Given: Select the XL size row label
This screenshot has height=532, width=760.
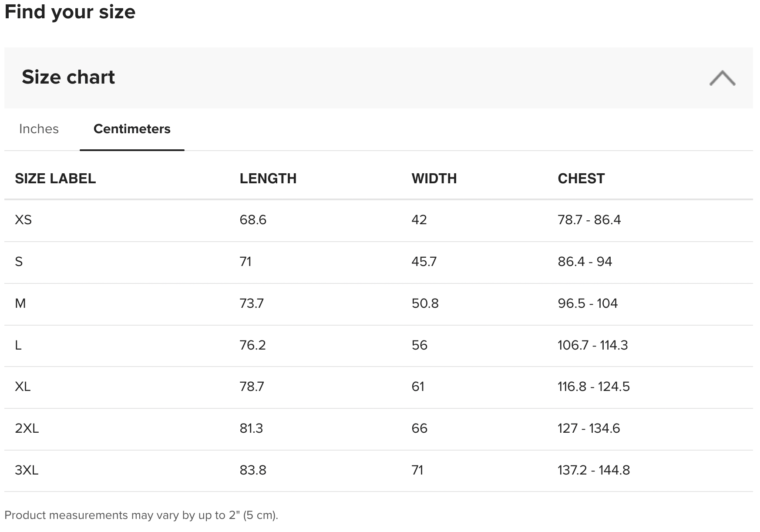Looking at the screenshot, I should [23, 387].
